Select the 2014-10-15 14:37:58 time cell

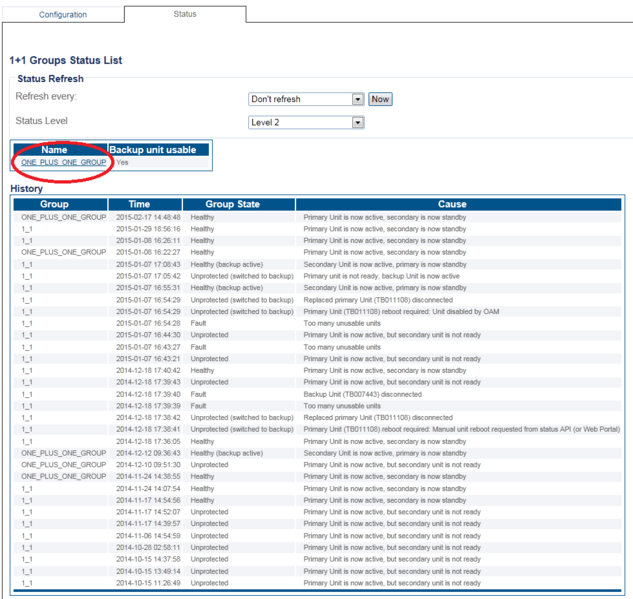(x=148, y=559)
